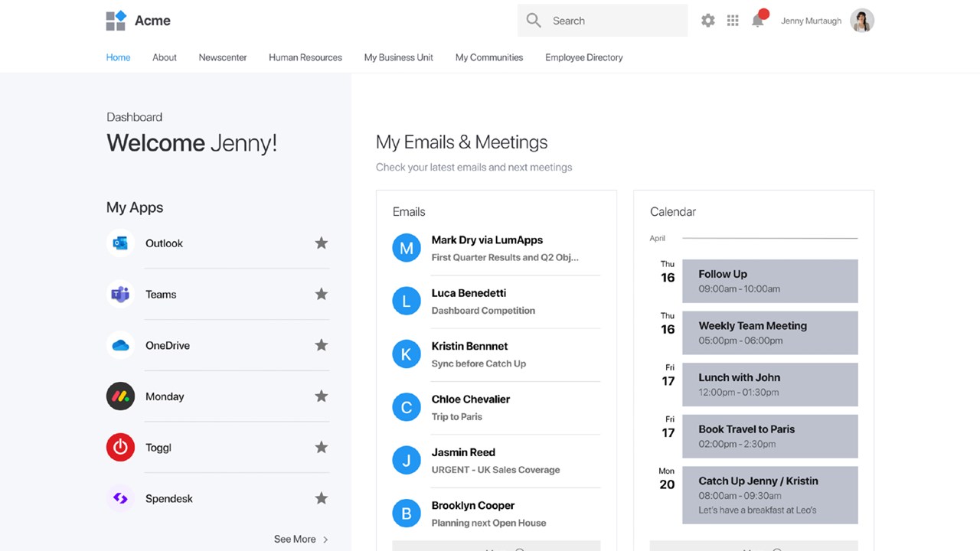Open the Lunch with John event

click(770, 384)
